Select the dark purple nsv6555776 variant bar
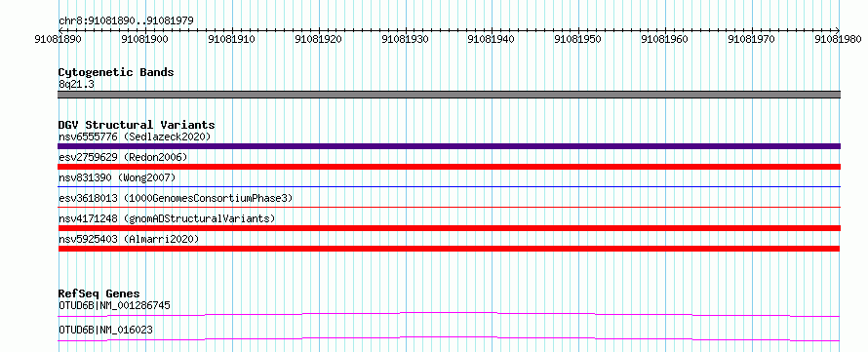868x352 pixels. point(450,146)
